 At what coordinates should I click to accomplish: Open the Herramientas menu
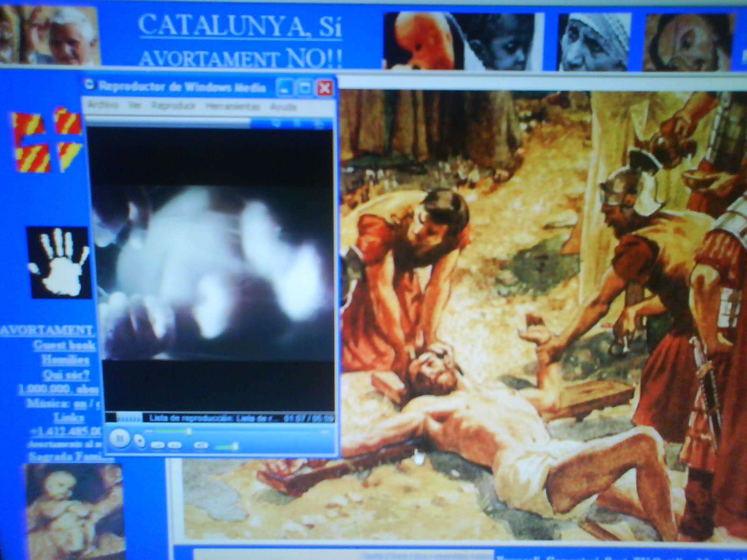coord(233,107)
